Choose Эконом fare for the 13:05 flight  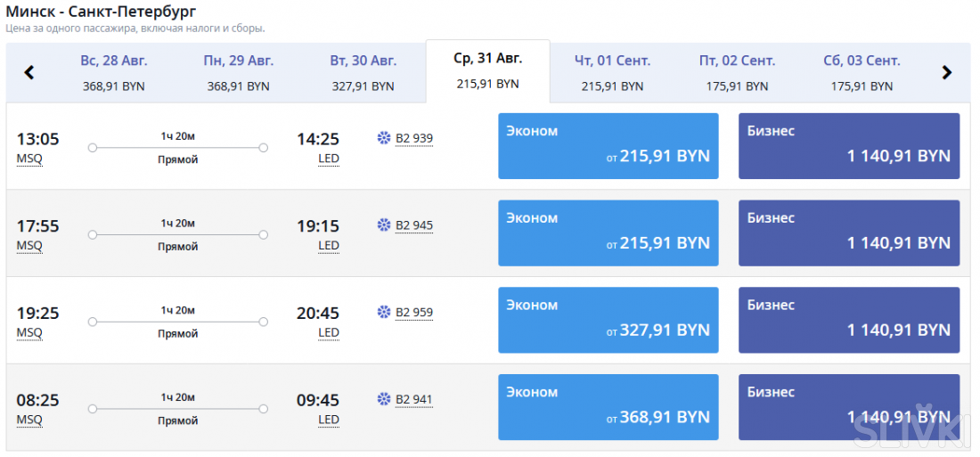point(608,145)
